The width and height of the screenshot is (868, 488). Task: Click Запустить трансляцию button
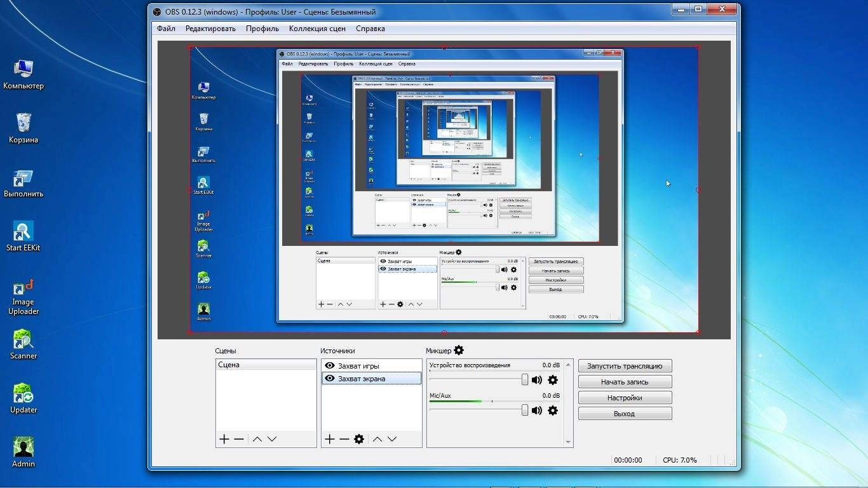(x=625, y=366)
